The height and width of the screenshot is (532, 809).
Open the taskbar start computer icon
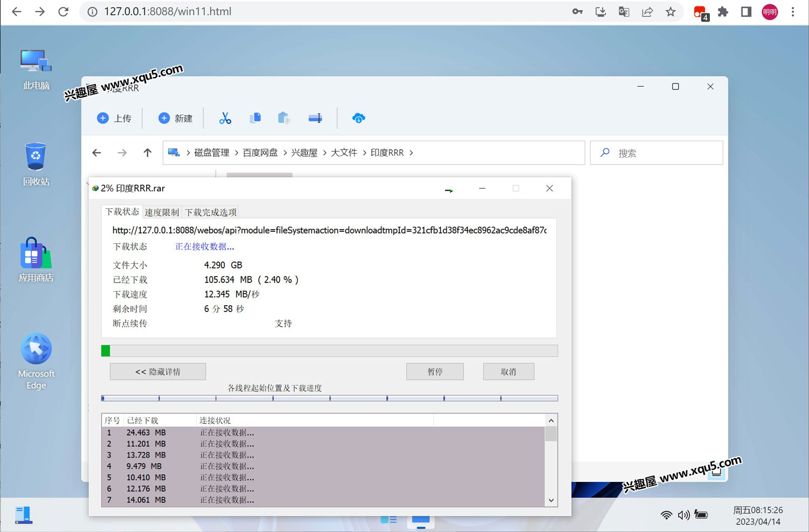coord(23,515)
